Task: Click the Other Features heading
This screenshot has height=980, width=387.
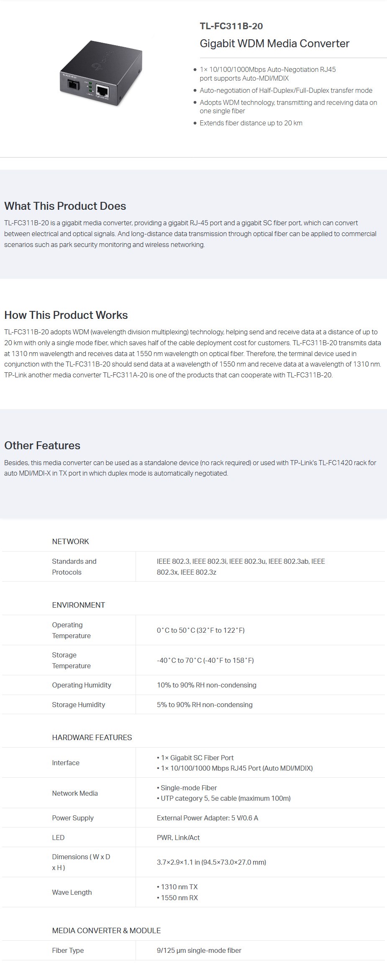Action: [x=42, y=445]
